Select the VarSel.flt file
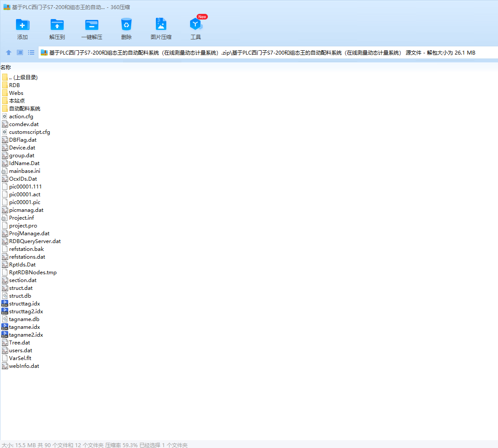 coord(16,358)
